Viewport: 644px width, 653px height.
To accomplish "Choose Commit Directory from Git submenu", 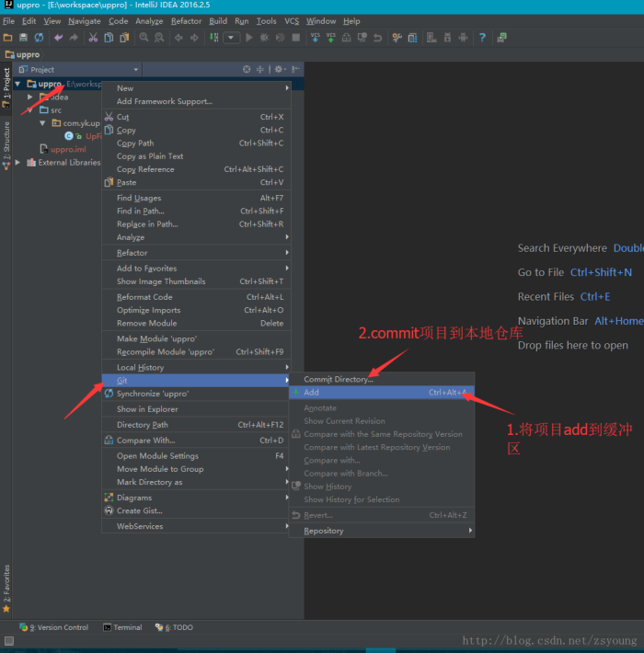I will pyautogui.click(x=338, y=379).
